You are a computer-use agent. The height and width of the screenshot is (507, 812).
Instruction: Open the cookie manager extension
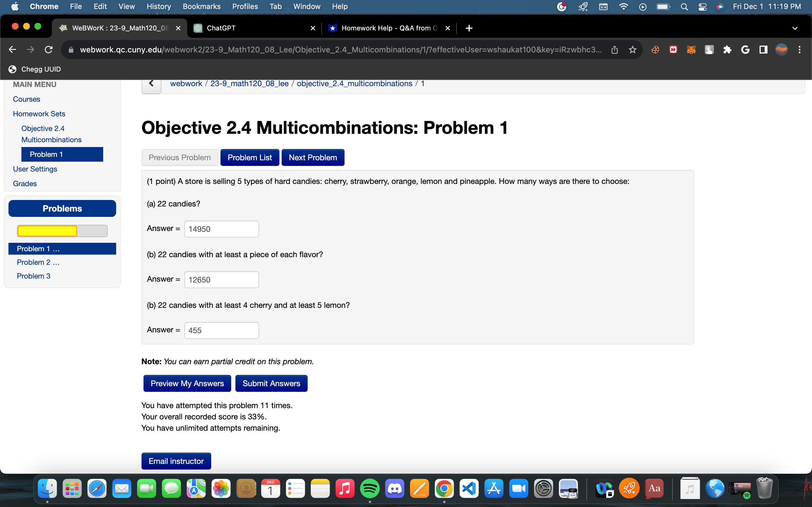[655, 49]
